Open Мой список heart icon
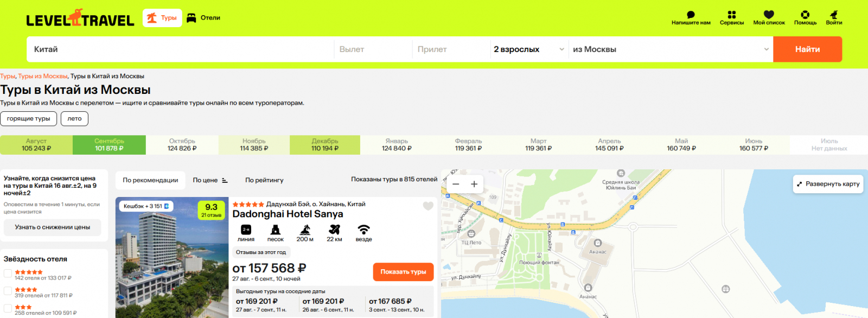 pyautogui.click(x=769, y=18)
